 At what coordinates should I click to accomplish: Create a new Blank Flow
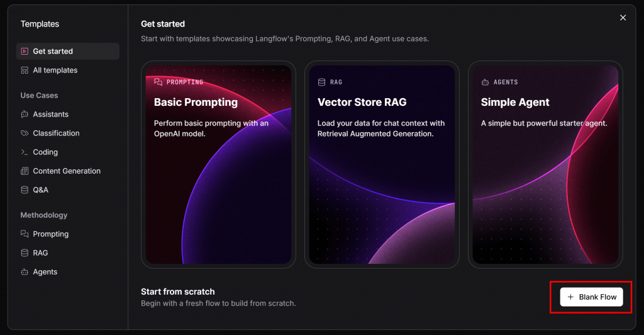coord(591,297)
